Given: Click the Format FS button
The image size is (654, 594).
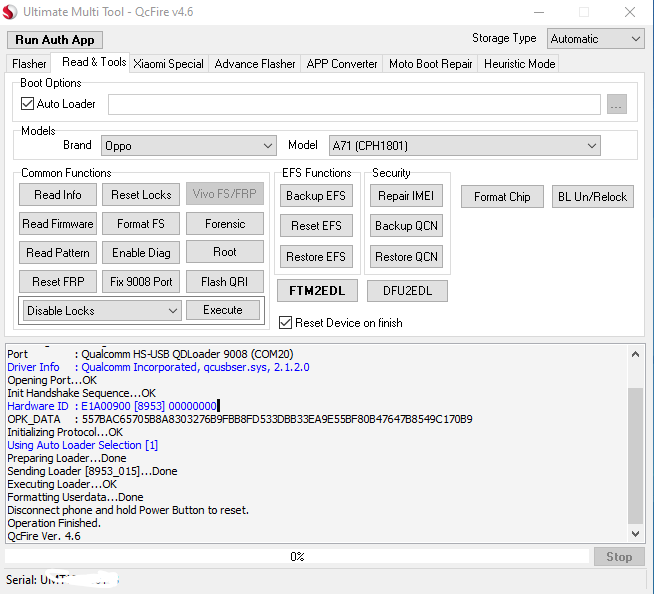Looking at the screenshot, I should pos(141,224).
